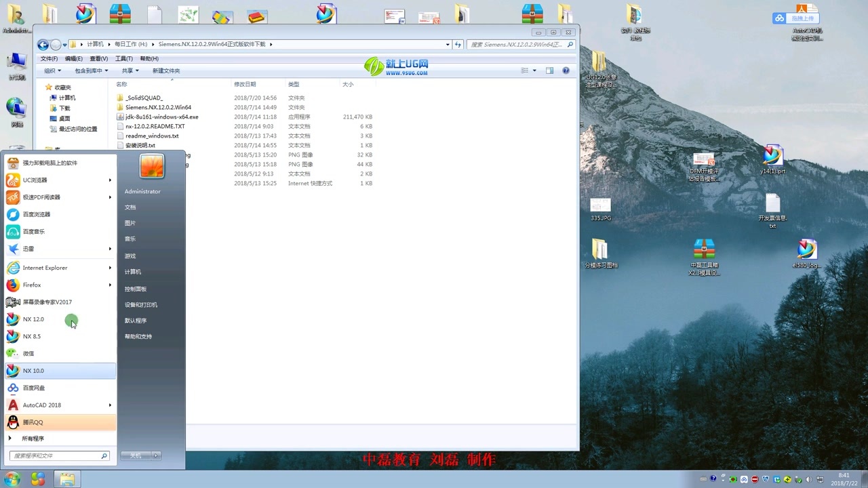Viewport: 868px width, 488px height.
Task: Open the 查看(V) menu in Explorer
Action: point(99,59)
